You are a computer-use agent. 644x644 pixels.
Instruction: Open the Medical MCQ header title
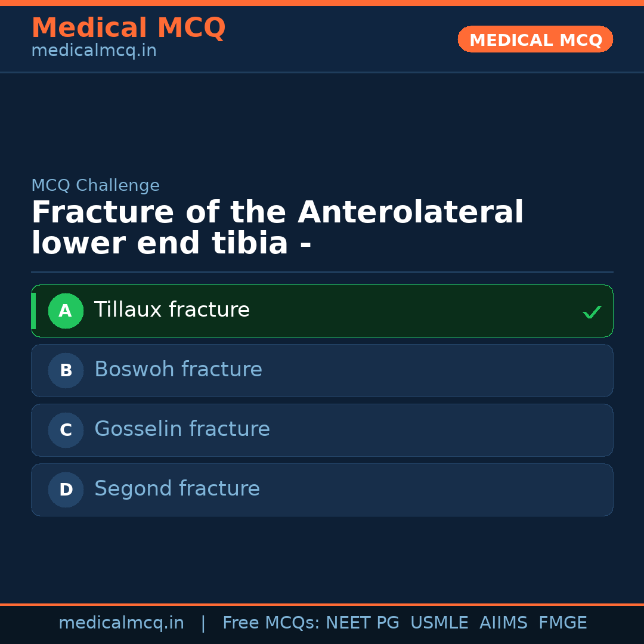(128, 27)
